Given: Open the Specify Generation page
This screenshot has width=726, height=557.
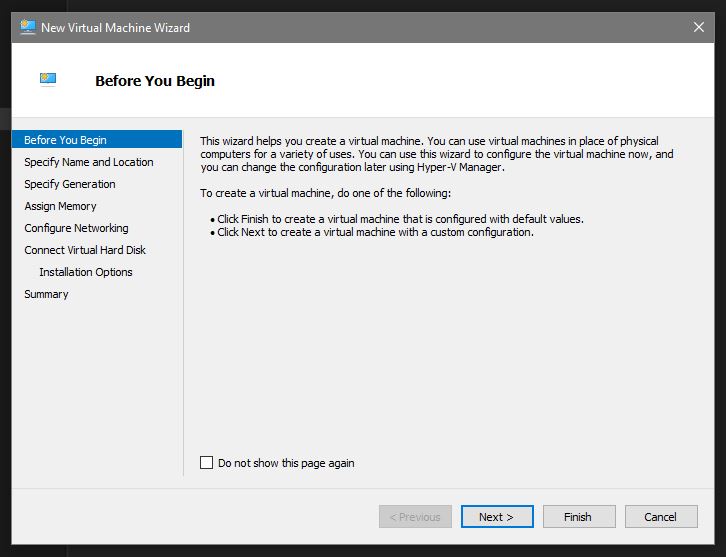Looking at the screenshot, I should pyautogui.click(x=70, y=184).
